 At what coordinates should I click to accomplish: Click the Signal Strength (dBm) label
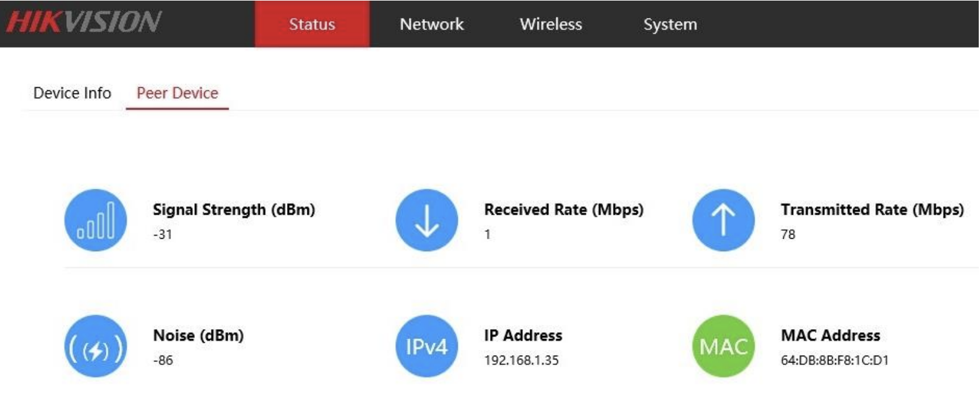point(234,210)
